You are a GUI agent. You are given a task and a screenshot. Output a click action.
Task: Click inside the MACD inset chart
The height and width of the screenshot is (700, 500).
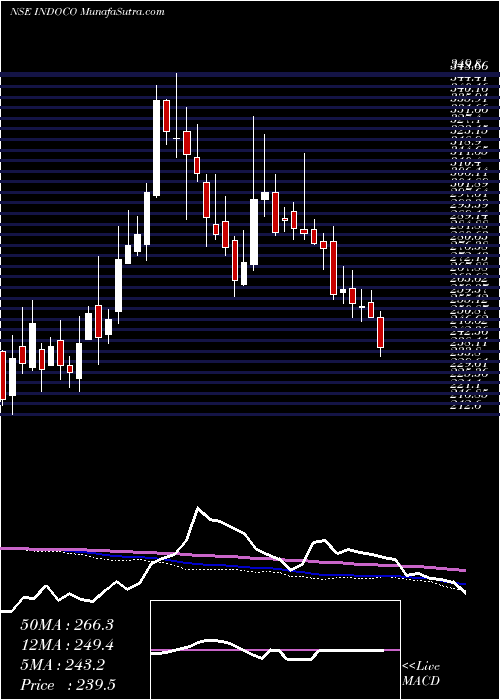(275, 650)
